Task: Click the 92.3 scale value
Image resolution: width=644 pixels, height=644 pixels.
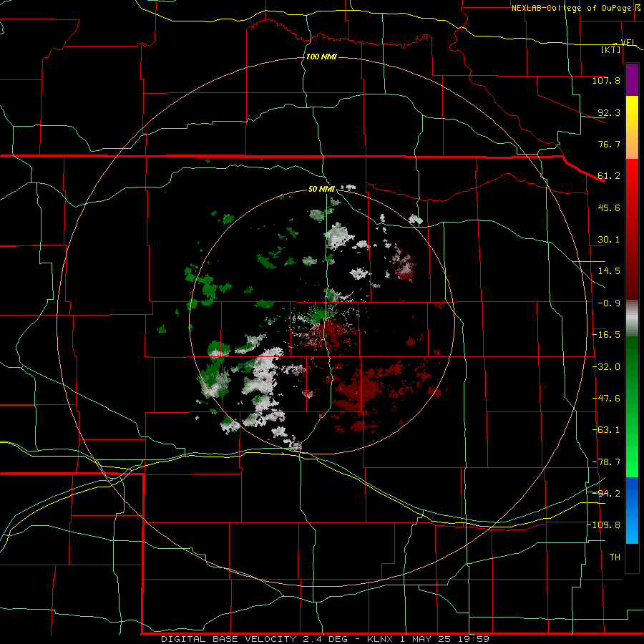Action: pyautogui.click(x=609, y=112)
